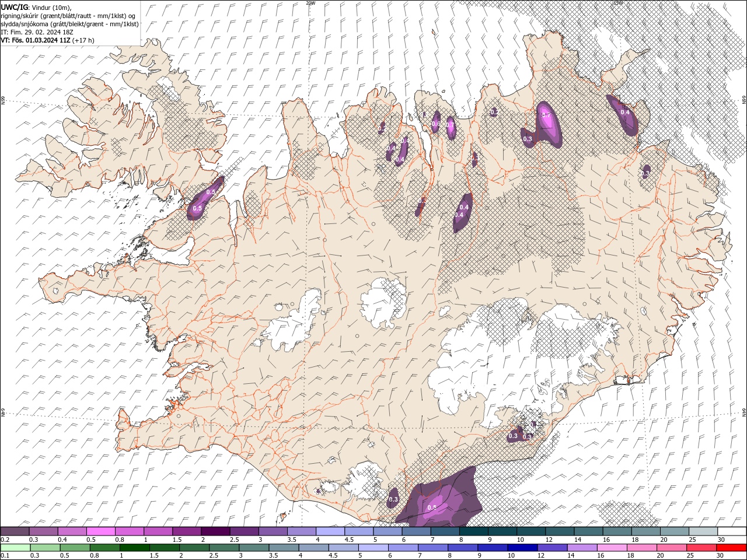Click the 'slydda/snjókoma (grátt/bleikt/grænt - mm/1klst)' line

(69, 24)
